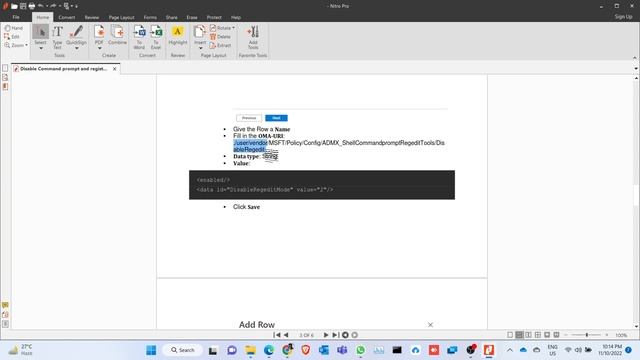Click the Previous button in the document
Viewport: 640px width, 360px height.
point(249,118)
